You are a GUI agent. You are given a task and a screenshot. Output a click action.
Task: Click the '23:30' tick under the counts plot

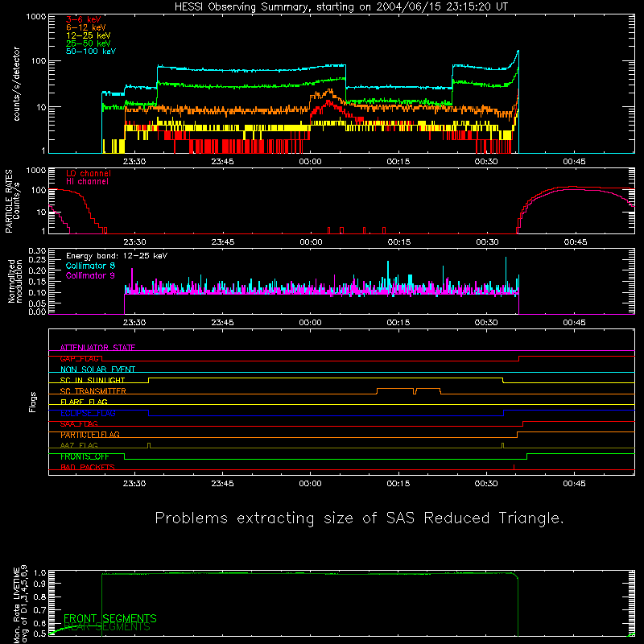pyautogui.click(x=134, y=162)
